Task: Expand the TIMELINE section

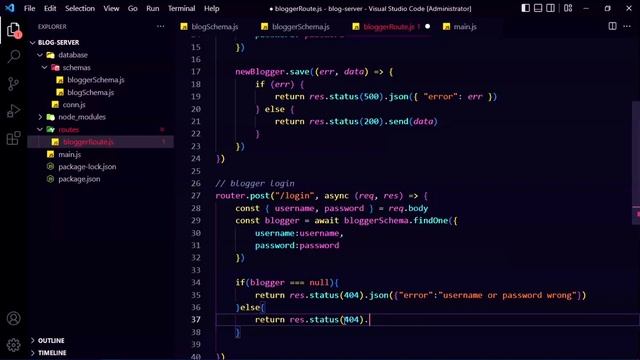Action: point(52,353)
